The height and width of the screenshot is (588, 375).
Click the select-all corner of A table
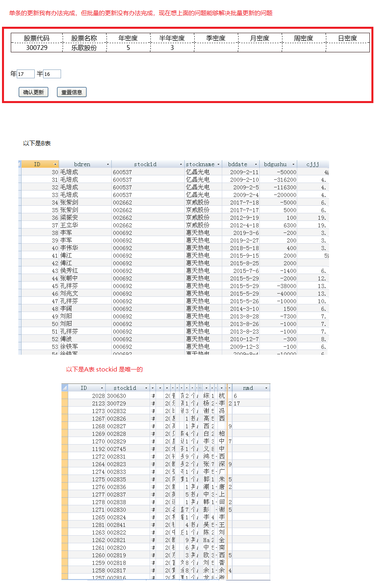point(65,388)
